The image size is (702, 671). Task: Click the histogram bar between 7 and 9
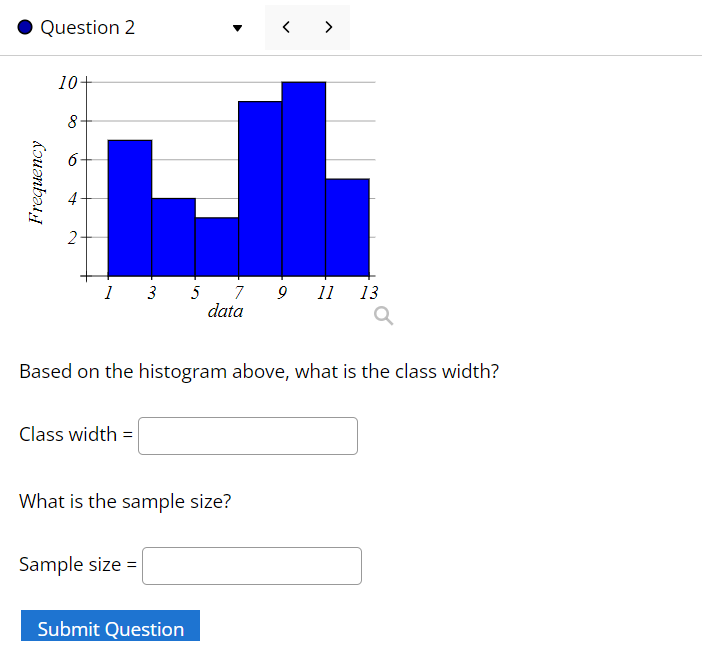click(260, 189)
